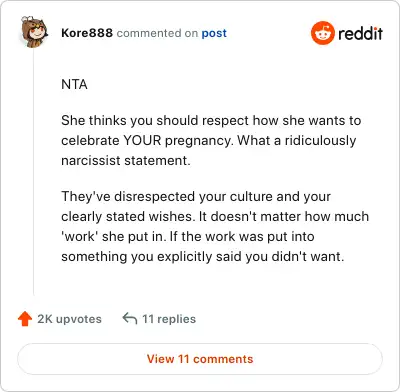Click the reddit wordmark text

(x=360, y=33)
